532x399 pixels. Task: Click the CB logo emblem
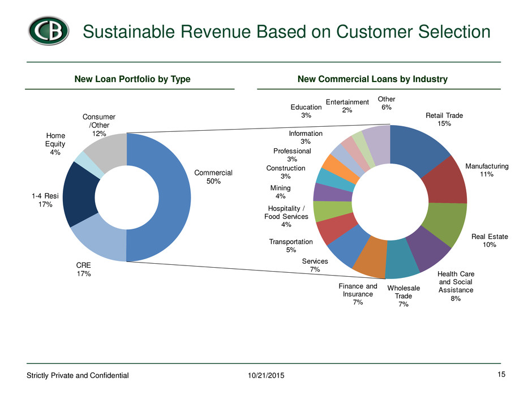[49, 31]
